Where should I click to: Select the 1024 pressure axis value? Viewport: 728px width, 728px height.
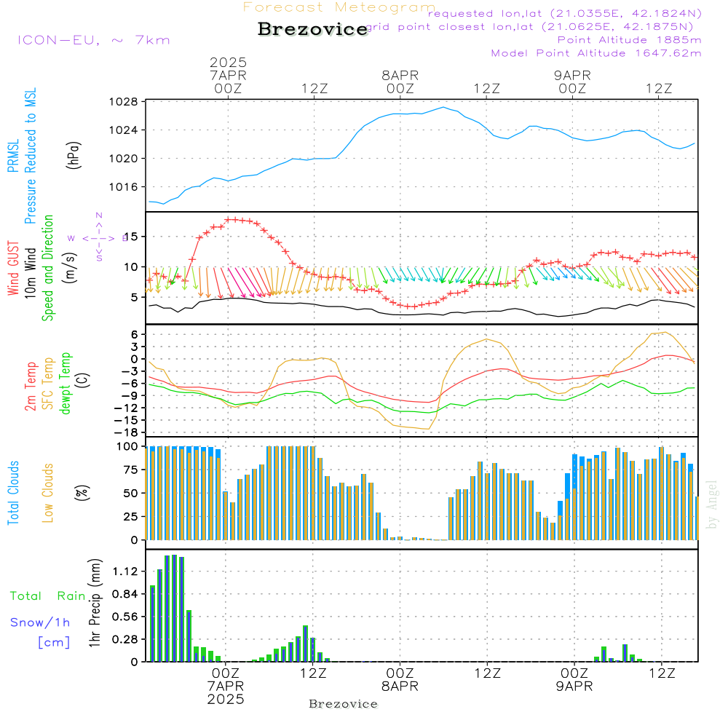(x=124, y=130)
